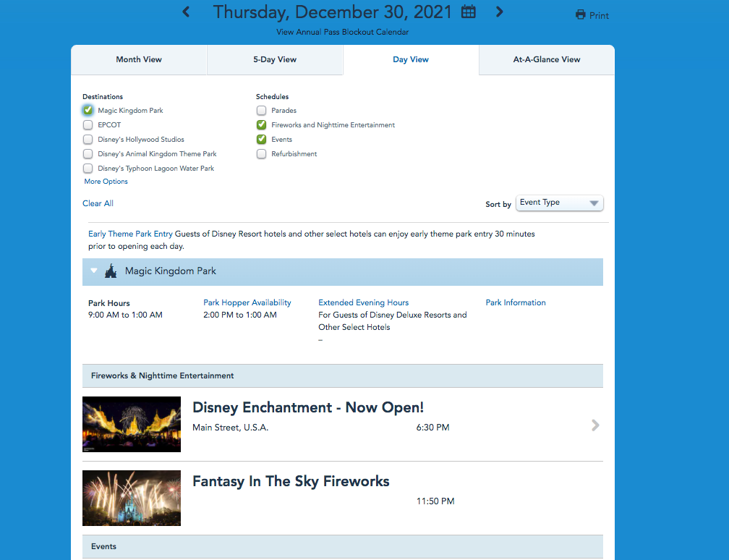Go to next day arrow
Image resolution: width=729 pixels, height=560 pixels.
click(500, 12)
